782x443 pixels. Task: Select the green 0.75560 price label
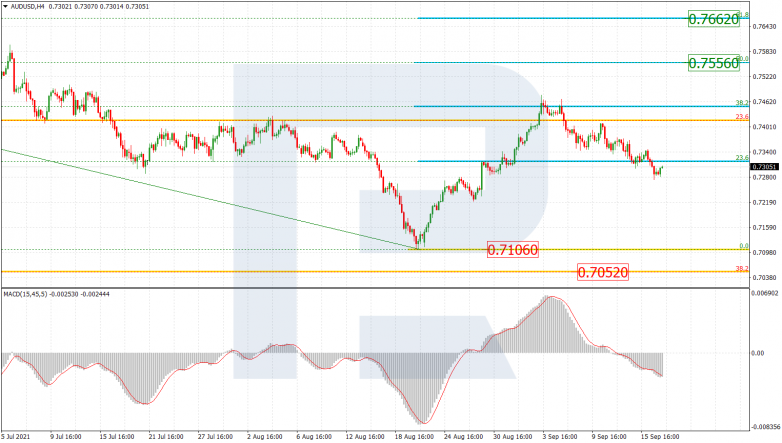coord(713,63)
